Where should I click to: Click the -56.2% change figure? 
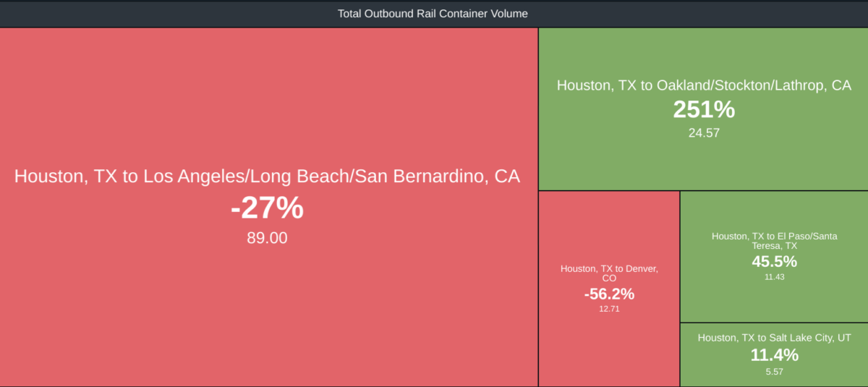609,294
